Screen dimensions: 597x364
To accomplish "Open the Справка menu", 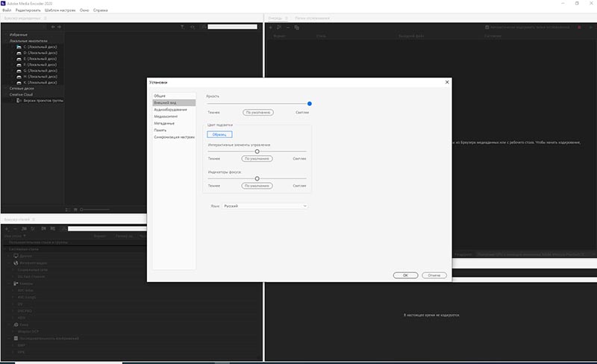I will 101,10.
